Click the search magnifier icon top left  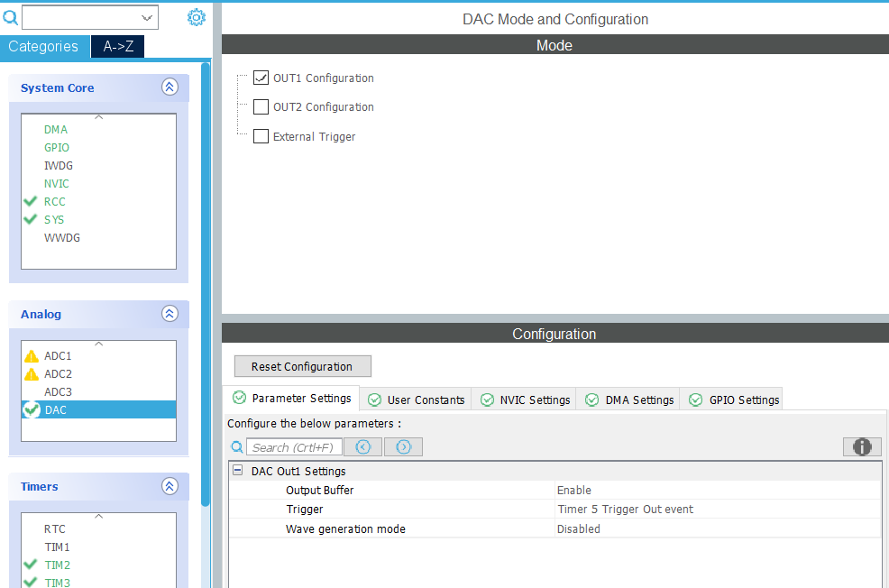point(10,17)
